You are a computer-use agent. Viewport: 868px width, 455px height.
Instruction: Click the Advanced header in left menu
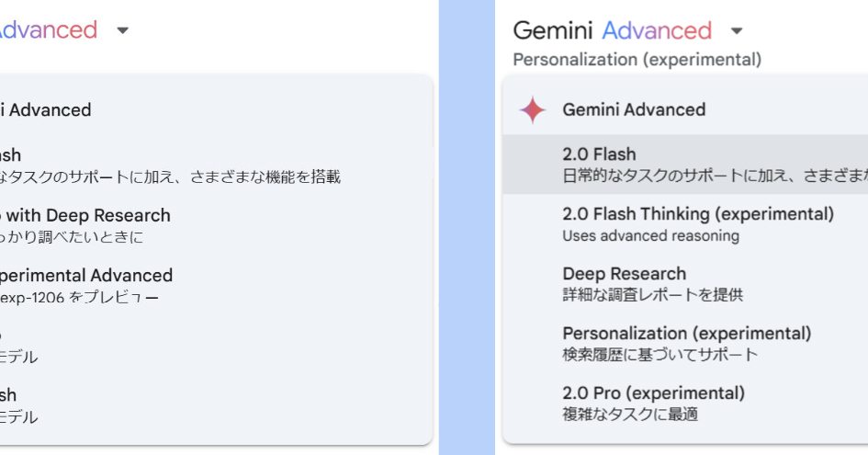pyautogui.click(x=46, y=110)
